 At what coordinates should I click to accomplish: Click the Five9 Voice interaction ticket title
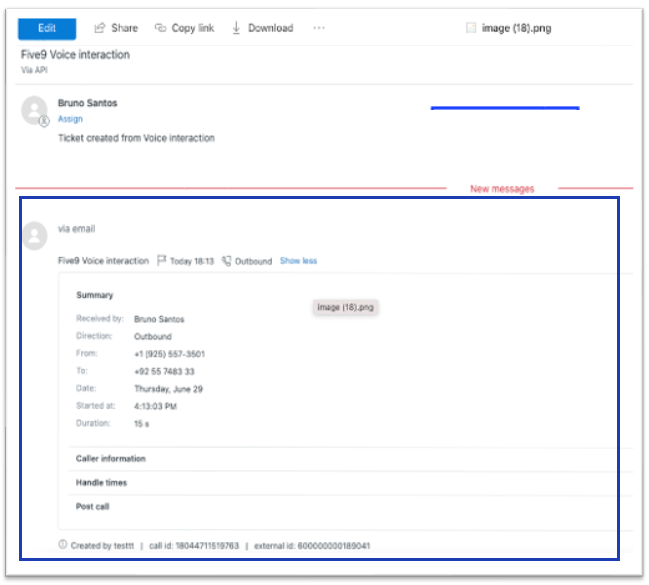pos(75,55)
